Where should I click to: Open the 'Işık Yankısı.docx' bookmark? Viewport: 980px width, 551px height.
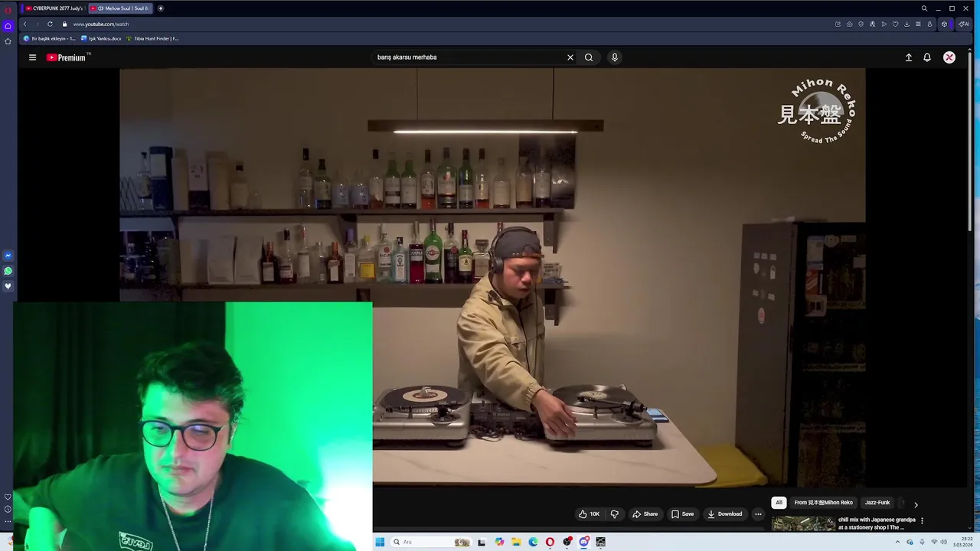(x=101, y=38)
